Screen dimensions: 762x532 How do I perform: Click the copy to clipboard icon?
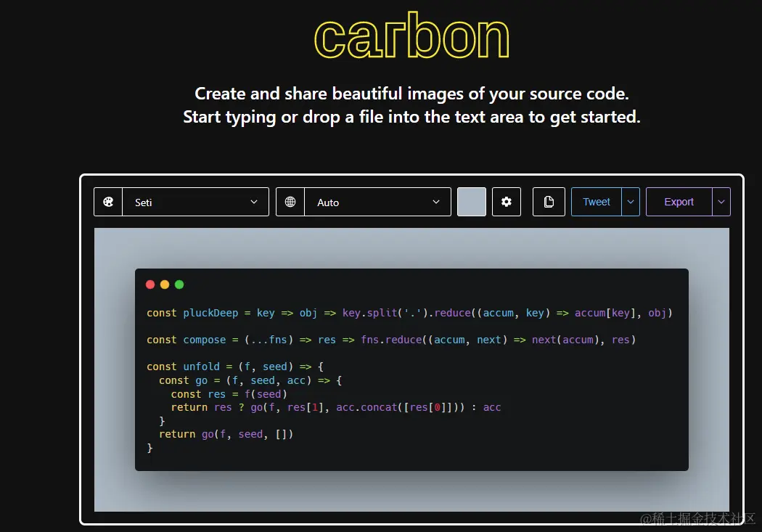click(549, 202)
